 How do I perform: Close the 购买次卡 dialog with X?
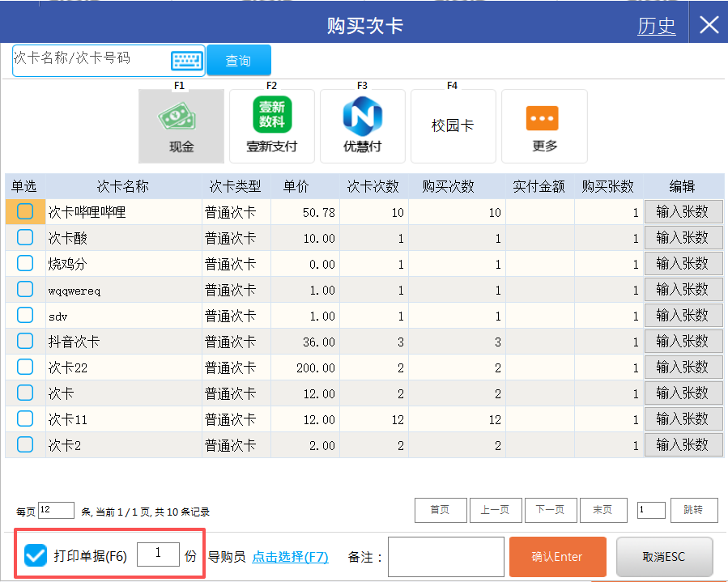tap(709, 25)
